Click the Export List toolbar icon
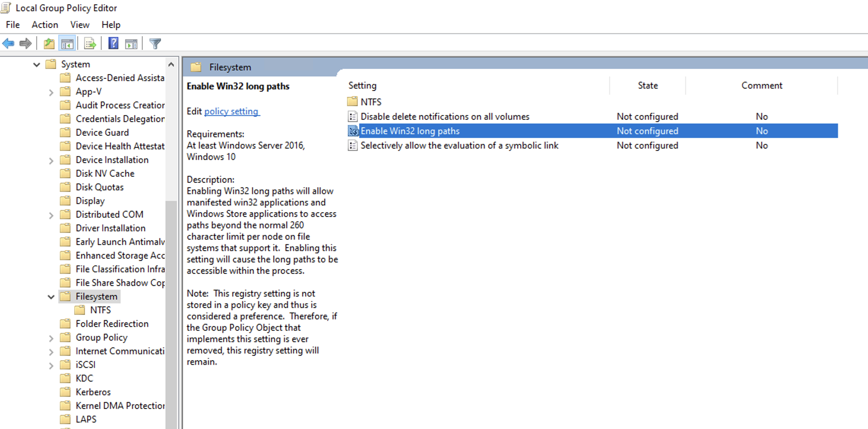Screen dimensions: 868x429 pos(90,44)
